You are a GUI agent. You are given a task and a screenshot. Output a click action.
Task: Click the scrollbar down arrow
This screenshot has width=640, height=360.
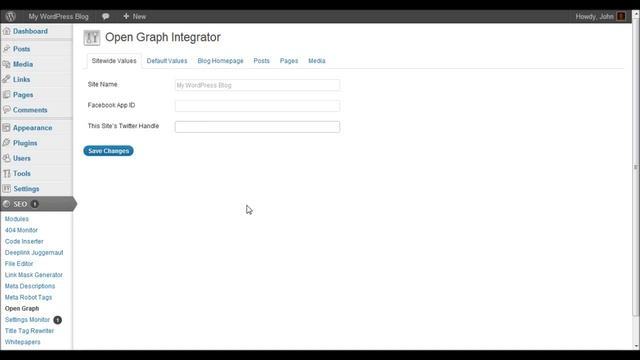[x=636, y=347]
